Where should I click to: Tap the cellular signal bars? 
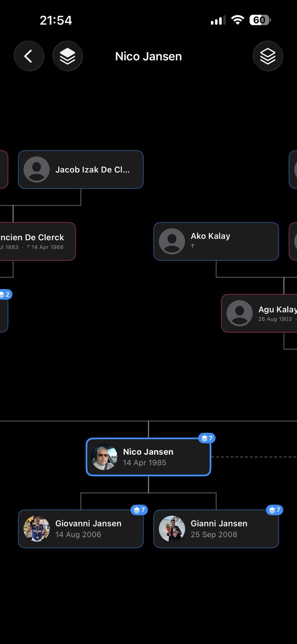218,20
